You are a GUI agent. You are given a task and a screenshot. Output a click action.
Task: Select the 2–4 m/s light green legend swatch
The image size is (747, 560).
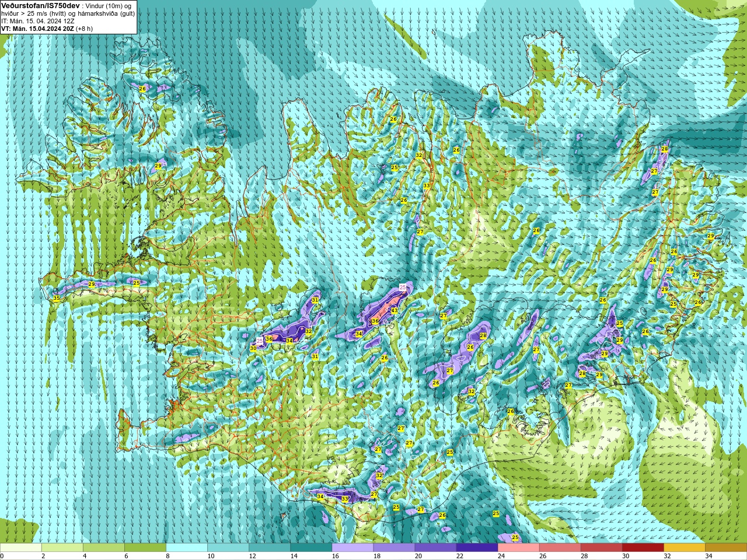pos(62,547)
